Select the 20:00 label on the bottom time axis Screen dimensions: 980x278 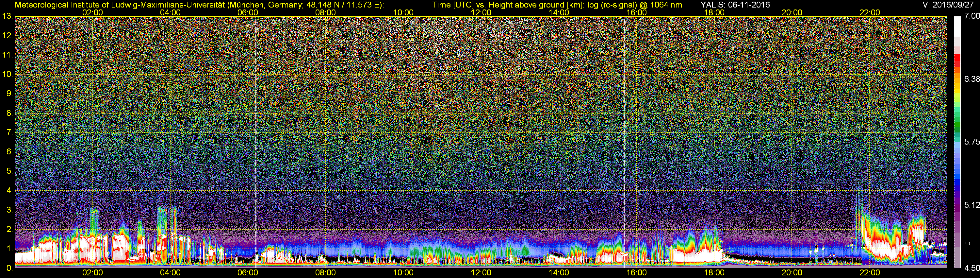(792, 273)
